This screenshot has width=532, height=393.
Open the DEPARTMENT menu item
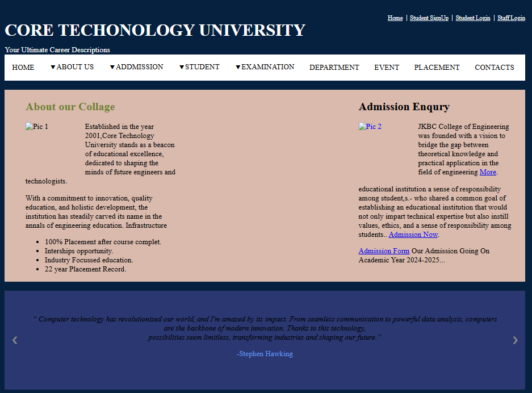point(334,68)
